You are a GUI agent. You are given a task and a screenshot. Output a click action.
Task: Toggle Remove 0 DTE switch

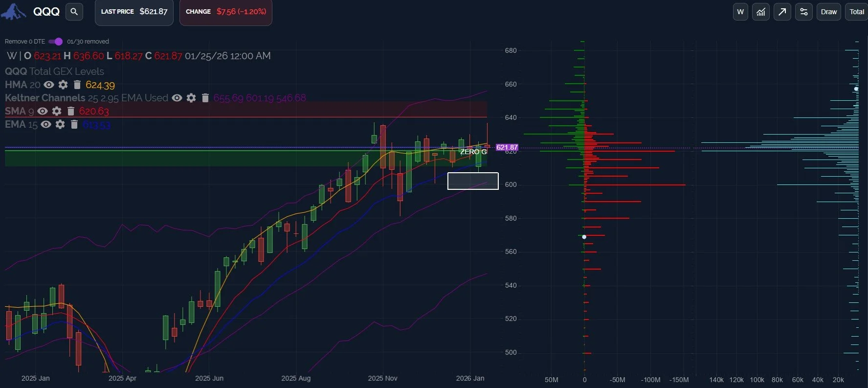coord(55,42)
